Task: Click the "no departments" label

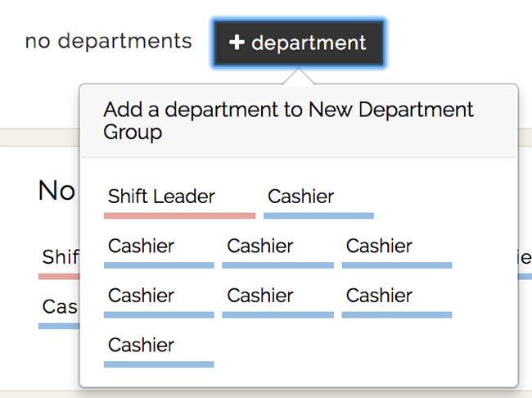Action: [x=108, y=41]
